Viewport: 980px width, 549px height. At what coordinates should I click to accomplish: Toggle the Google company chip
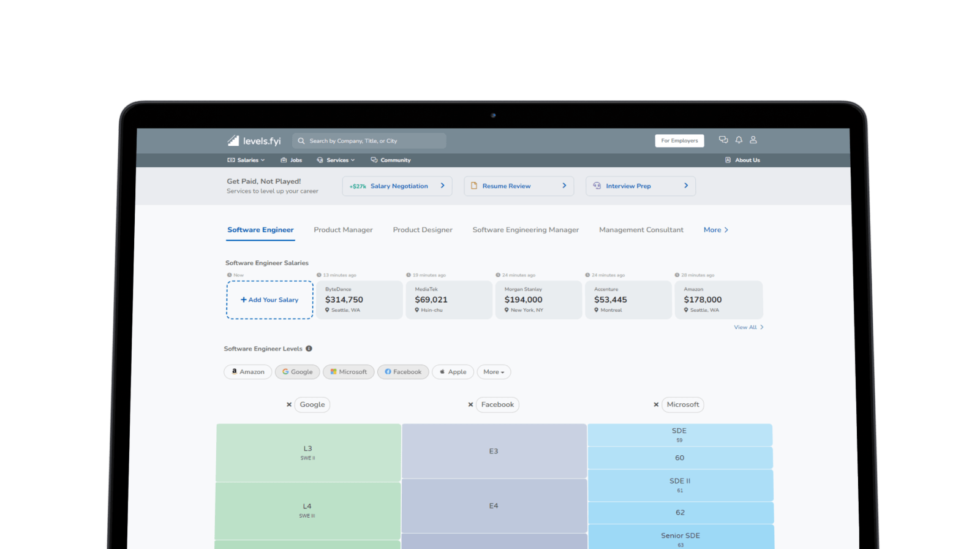297,372
